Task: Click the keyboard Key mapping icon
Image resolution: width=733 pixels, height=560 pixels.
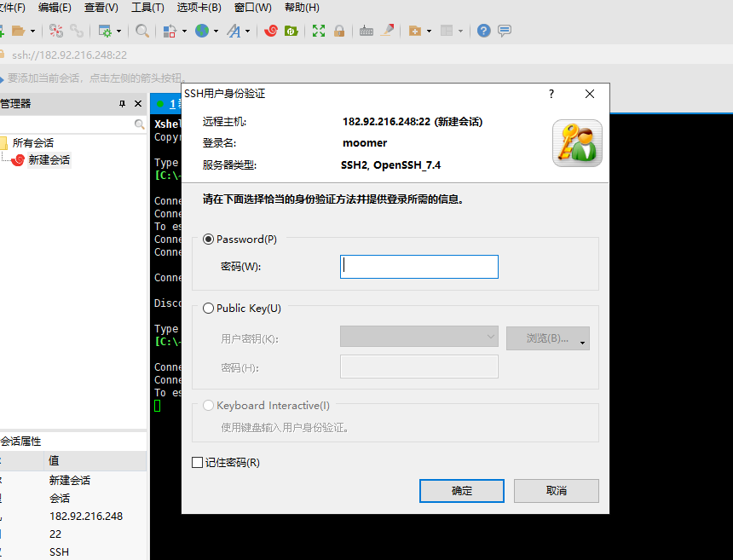Action: 366,31
